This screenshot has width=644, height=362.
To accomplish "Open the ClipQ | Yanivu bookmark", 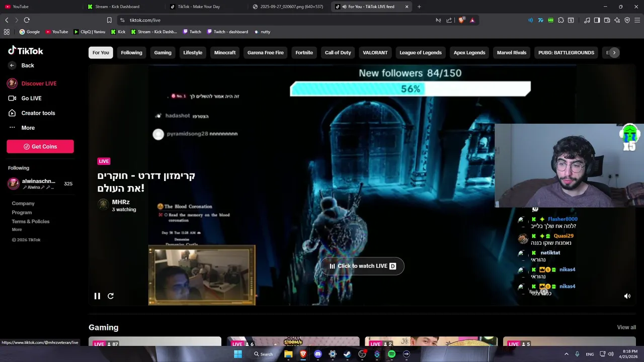I will [90, 32].
